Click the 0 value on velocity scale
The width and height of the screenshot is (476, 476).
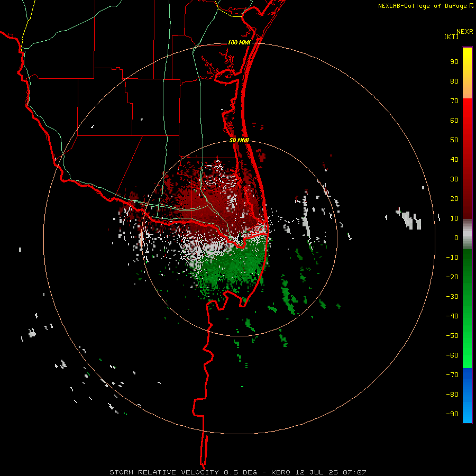point(456,238)
